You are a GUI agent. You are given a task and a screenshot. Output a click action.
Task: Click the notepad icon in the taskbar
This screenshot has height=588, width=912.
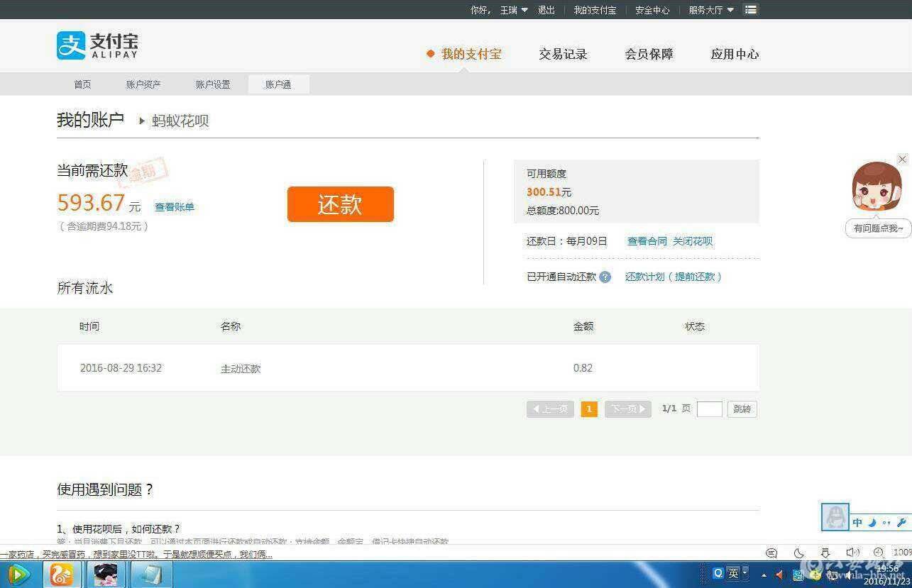(x=150, y=575)
